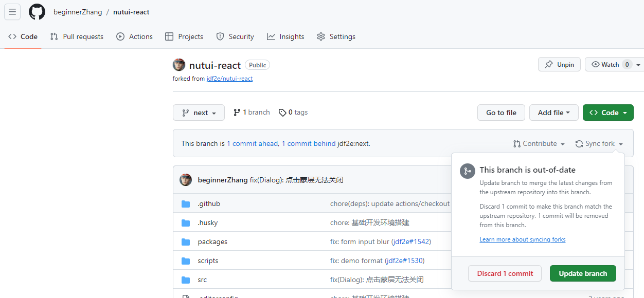The width and height of the screenshot is (644, 298).
Task: Click the green Update branch button
Action: pyautogui.click(x=583, y=273)
